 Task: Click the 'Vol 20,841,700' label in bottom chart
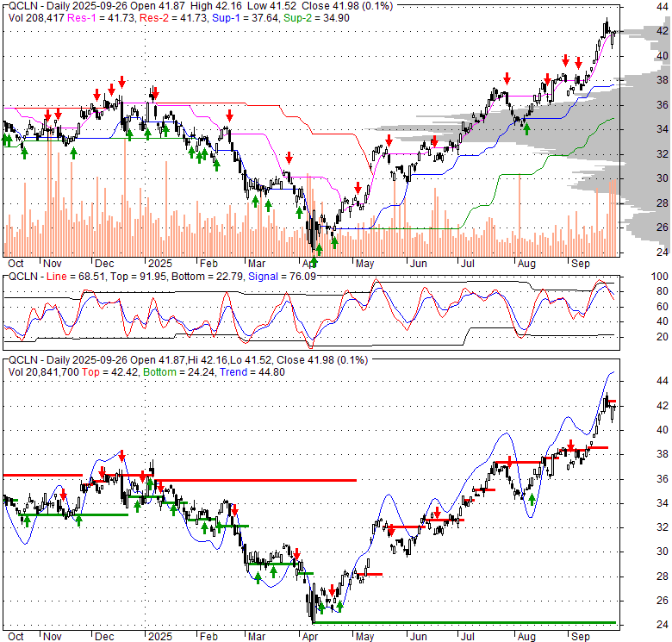pyautogui.click(x=44, y=372)
